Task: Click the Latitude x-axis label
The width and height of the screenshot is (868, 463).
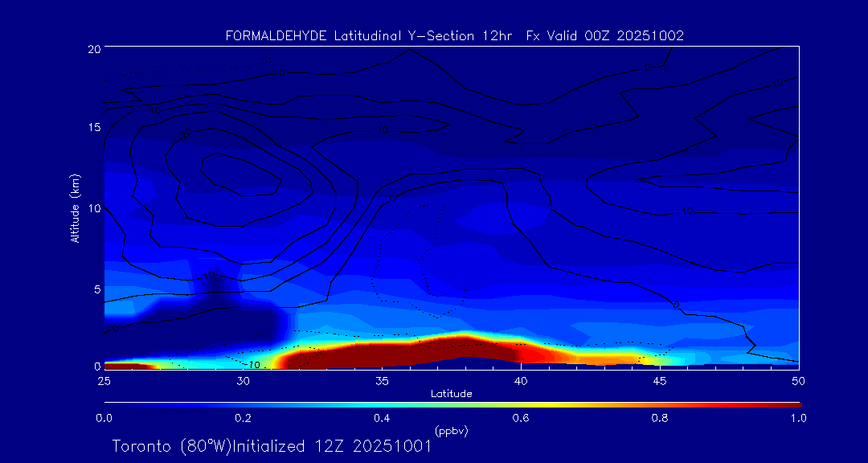Action: 452,393
